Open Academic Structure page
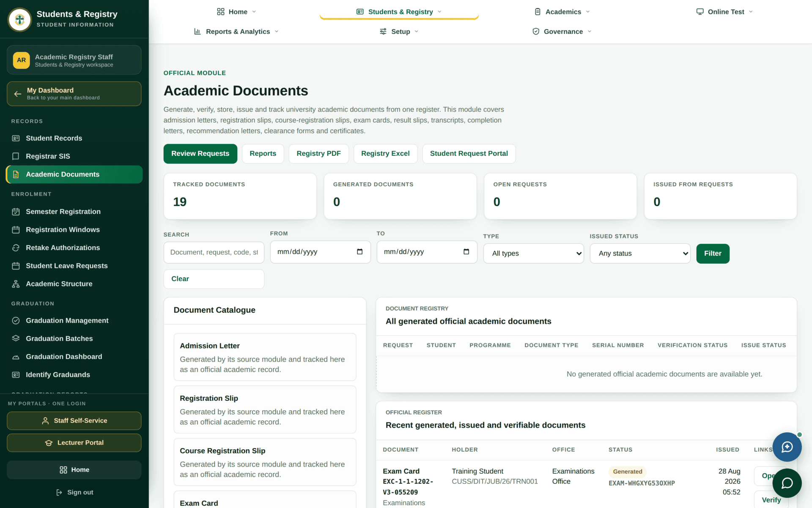 (74, 284)
